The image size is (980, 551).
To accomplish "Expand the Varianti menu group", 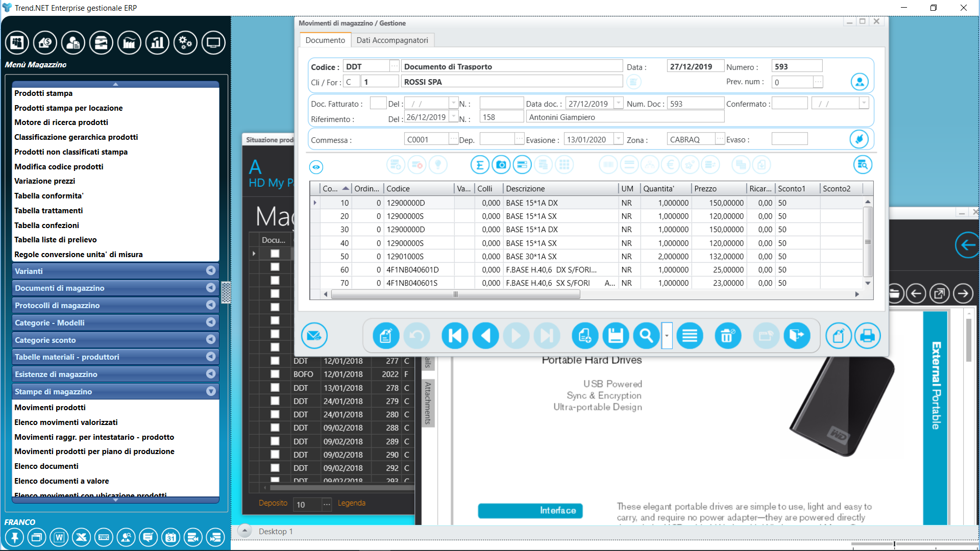I will tap(211, 271).
